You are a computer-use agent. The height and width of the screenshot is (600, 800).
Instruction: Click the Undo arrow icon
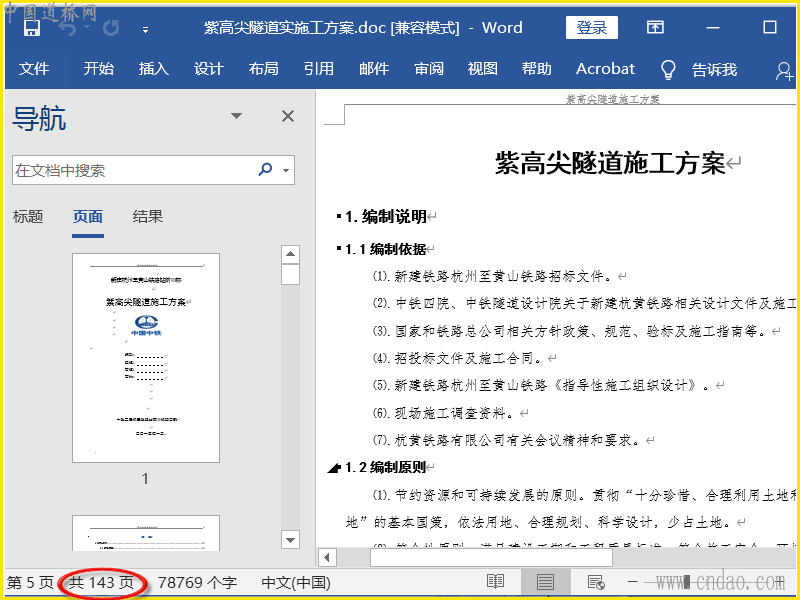tap(68, 28)
